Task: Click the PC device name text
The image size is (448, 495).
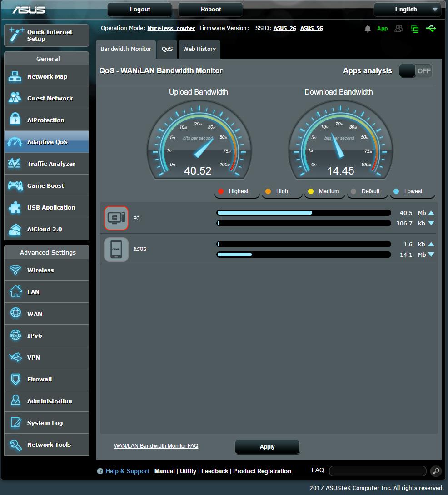Action: [x=136, y=218]
